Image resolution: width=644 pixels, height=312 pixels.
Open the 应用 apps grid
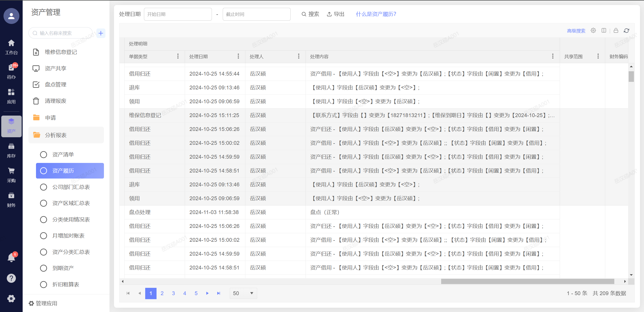tap(11, 96)
